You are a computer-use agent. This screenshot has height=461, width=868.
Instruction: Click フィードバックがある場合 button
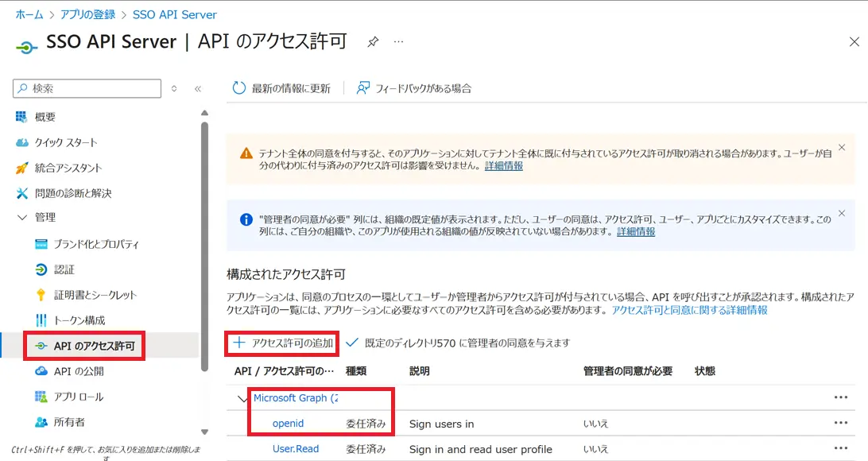click(x=413, y=88)
